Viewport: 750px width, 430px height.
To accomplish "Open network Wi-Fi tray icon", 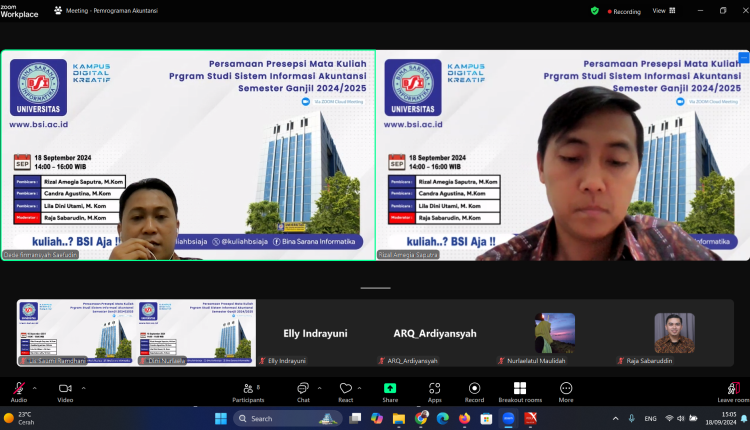I will 669,419.
